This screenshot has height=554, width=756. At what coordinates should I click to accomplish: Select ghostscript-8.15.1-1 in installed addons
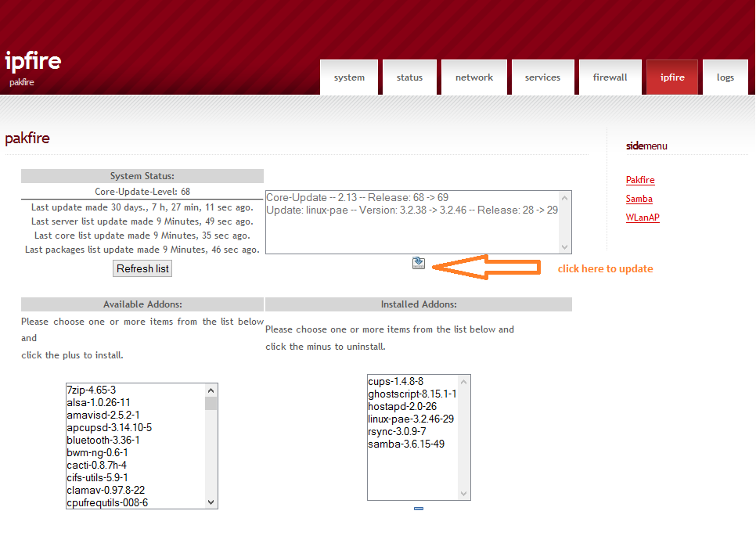coord(412,394)
